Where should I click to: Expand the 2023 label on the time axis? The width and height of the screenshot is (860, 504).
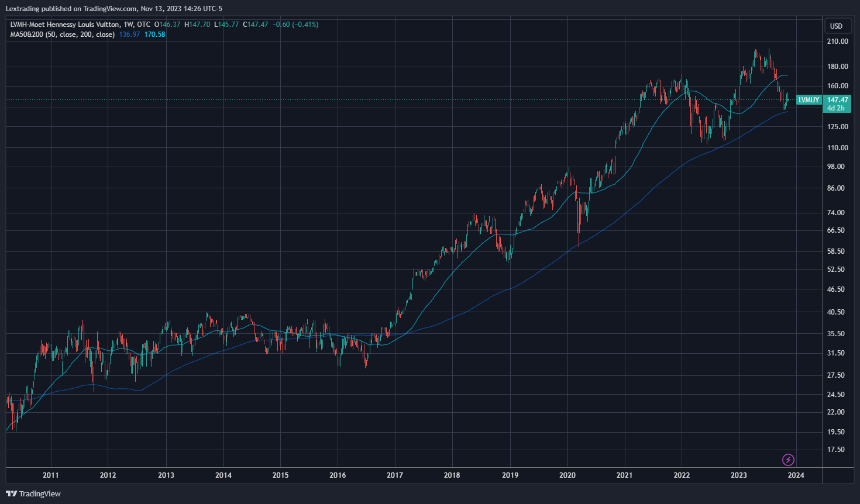(x=738, y=475)
